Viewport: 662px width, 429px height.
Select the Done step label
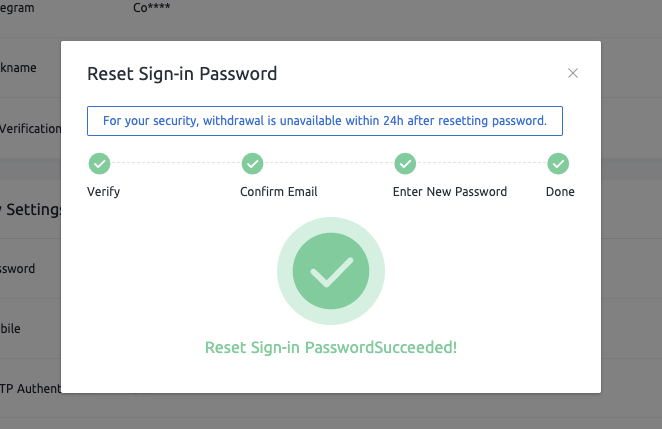pos(560,191)
